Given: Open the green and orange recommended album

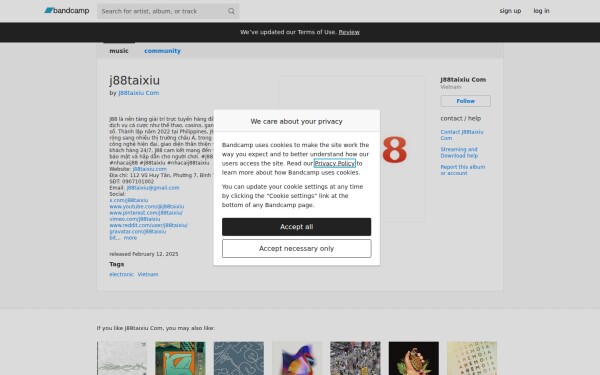Looking at the screenshot, I should (x=180, y=358).
